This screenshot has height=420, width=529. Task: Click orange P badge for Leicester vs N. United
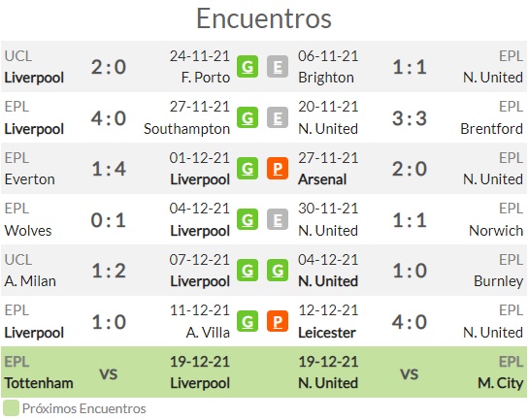click(x=278, y=321)
